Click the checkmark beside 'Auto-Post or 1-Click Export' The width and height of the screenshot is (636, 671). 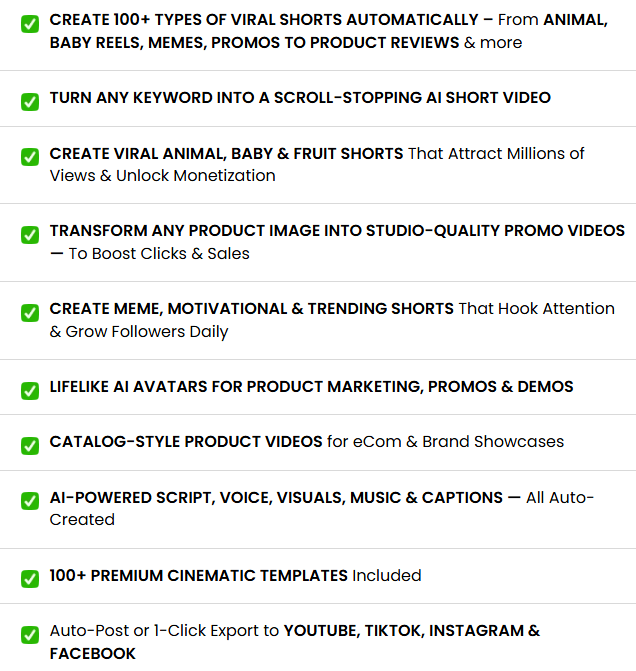click(30, 634)
